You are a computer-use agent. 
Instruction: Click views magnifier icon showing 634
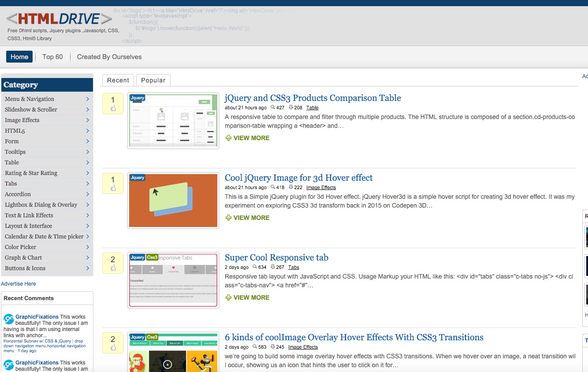tap(255, 267)
